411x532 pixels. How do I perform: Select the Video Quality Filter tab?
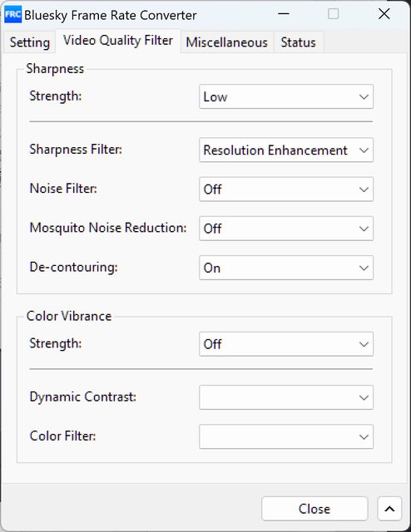(x=118, y=41)
